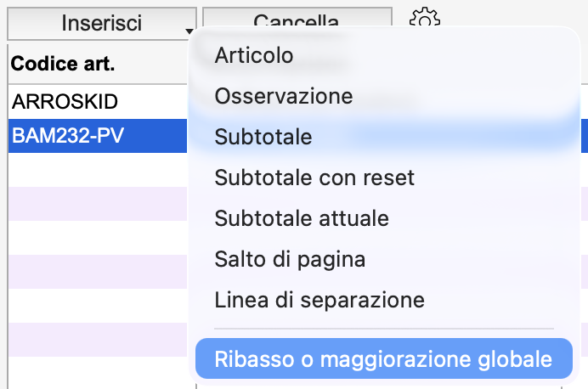The height and width of the screenshot is (389, 588).
Task: Select Subtotale attuale from menu
Action: pos(302,218)
